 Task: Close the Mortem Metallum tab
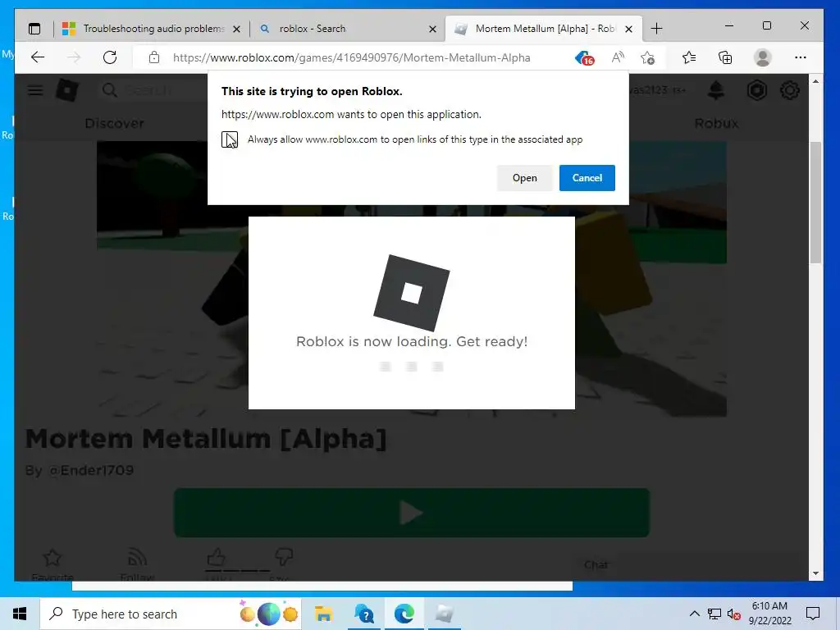(x=629, y=29)
